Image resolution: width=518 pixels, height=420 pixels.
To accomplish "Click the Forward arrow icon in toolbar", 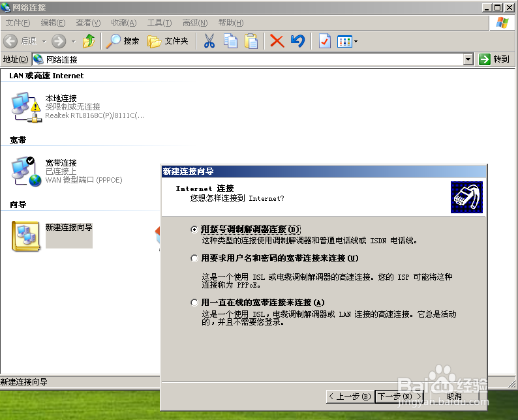I will click(x=59, y=41).
